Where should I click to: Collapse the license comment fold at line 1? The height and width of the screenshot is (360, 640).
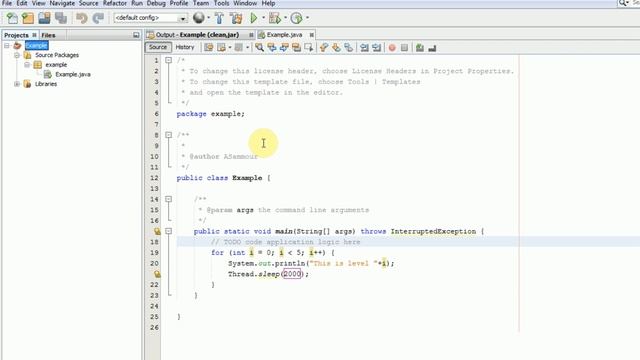click(x=169, y=60)
